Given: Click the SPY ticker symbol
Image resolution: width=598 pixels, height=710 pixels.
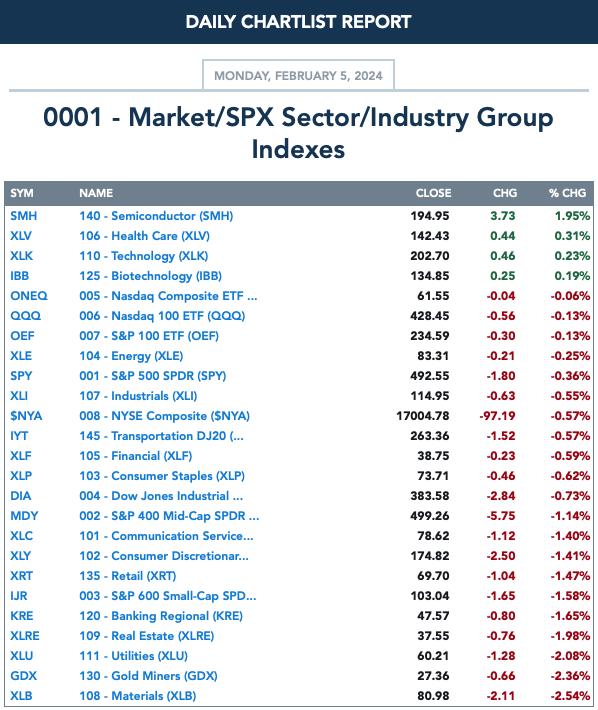Looking at the screenshot, I should click(21, 376).
